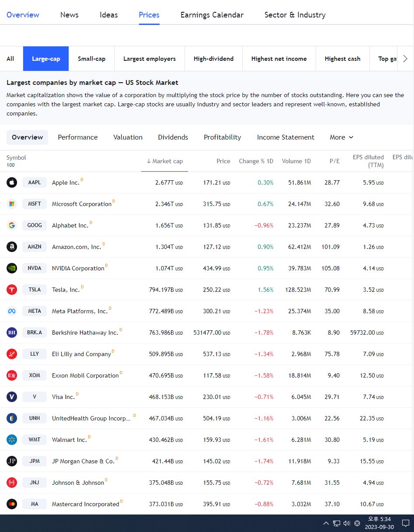Switch to the Performance table view
The image size is (414, 532).
coord(78,137)
